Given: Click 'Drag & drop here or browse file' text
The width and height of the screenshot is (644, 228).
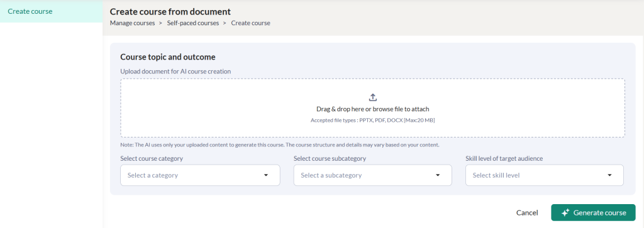Looking at the screenshot, I should (x=372, y=109).
